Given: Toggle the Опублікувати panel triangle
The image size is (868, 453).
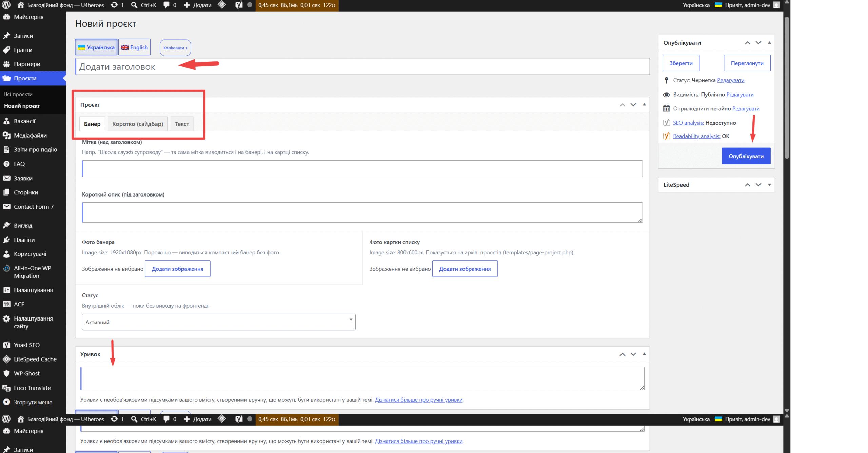Looking at the screenshot, I should coord(769,43).
